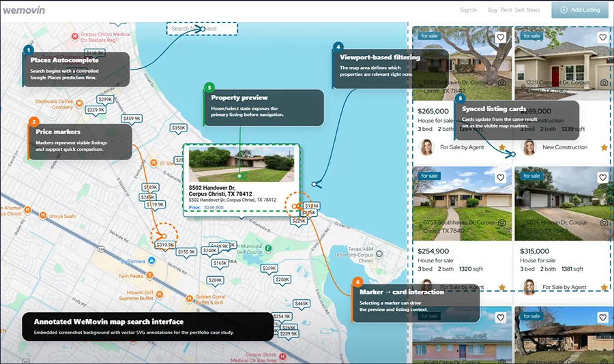Viewport: 614px width, 364px height.
Task: Favorite the $265,000 listing with its heart
Action: pyautogui.click(x=501, y=37)
